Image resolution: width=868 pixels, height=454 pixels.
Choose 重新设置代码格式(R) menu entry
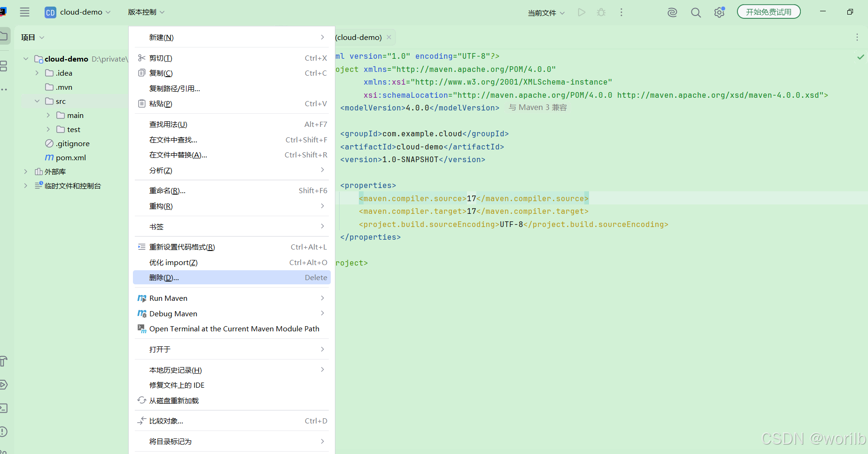232,247
